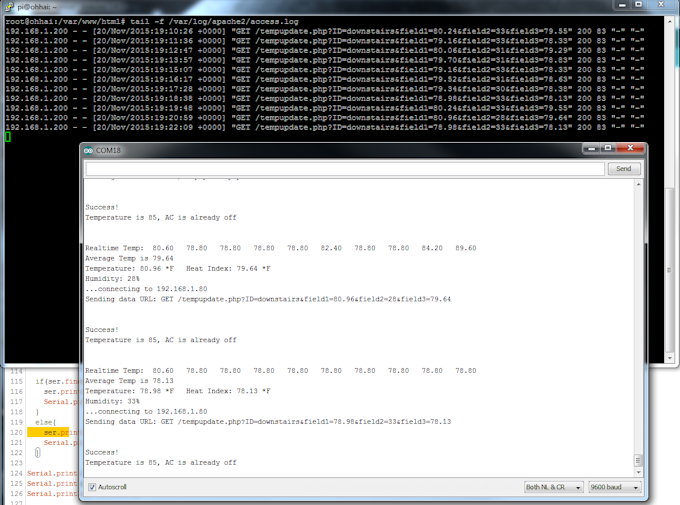Maximize the COM18 serial monitor window

click(608, 148)
